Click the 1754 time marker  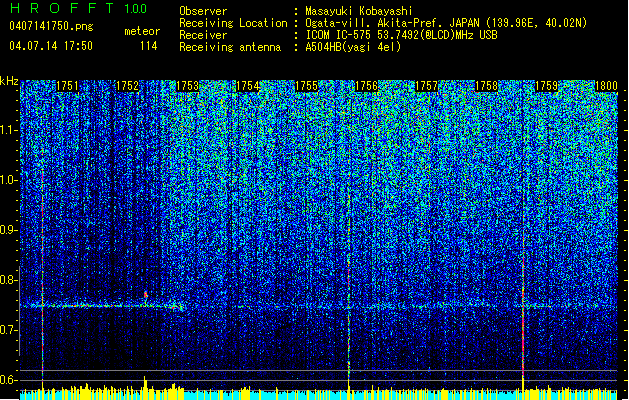click(x=247, y=86)
